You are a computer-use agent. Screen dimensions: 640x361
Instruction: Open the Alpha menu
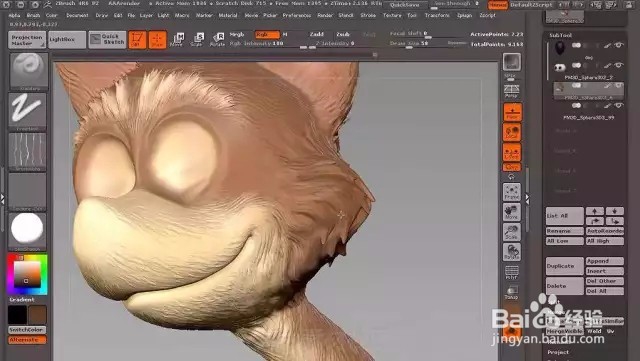pos(14,16)
